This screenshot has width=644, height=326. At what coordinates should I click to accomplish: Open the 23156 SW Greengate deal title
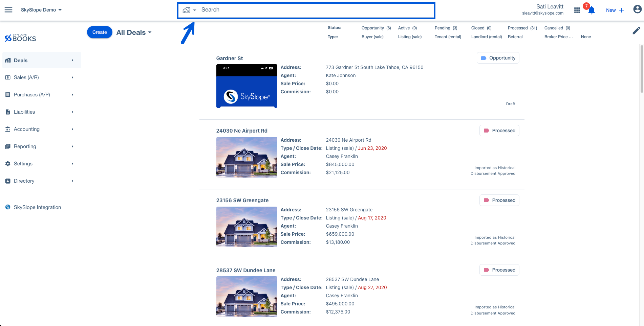coord(242,201)
